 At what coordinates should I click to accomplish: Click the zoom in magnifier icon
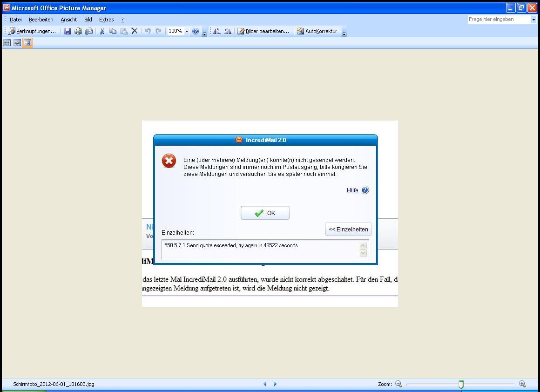pyautogui.click(x=522, y=384)
